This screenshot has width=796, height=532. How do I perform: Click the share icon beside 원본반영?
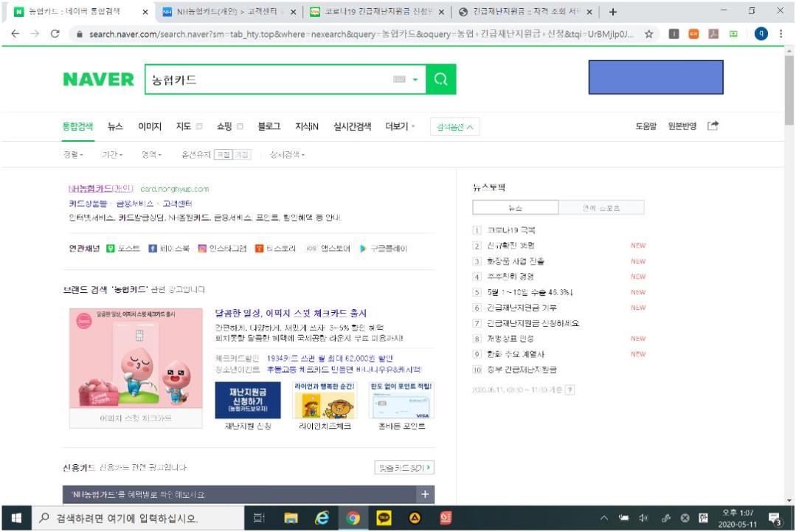point(713,125)
